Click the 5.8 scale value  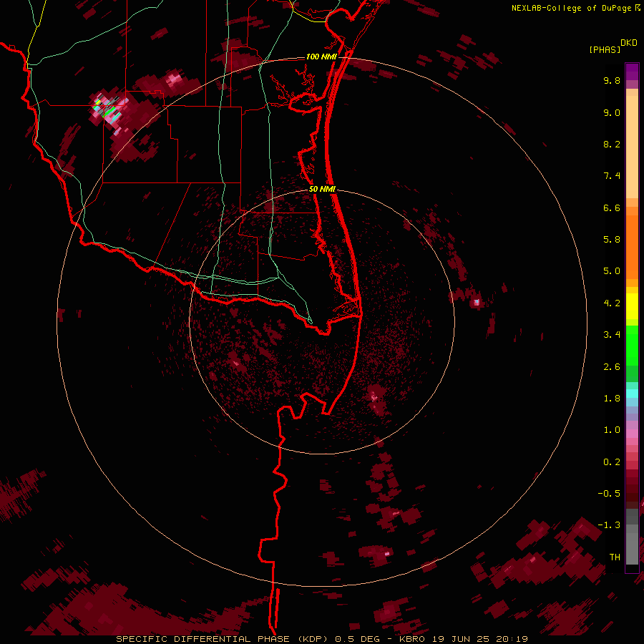pyautogui.click(x=612, y=240)
